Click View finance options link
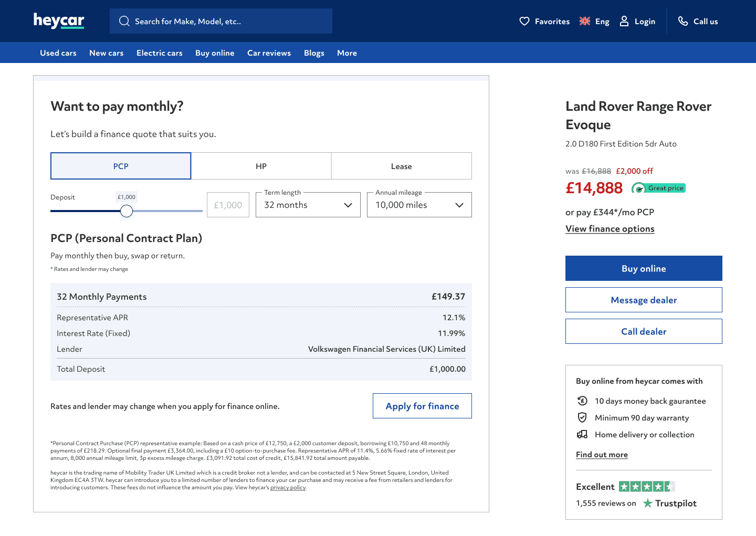Image resolution: width=756 pixels, height=536 pixels. click(610, 229)
